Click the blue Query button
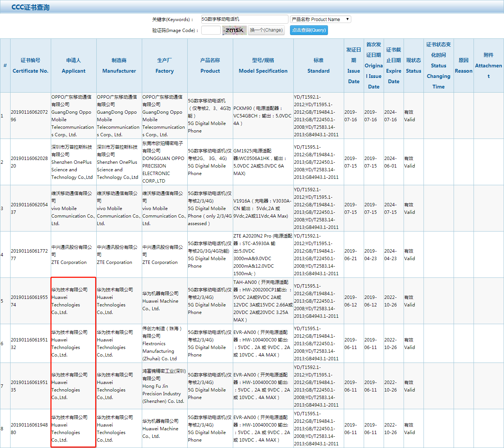Image resolution: width=504 pixels, height=448 pixels. 309,30
